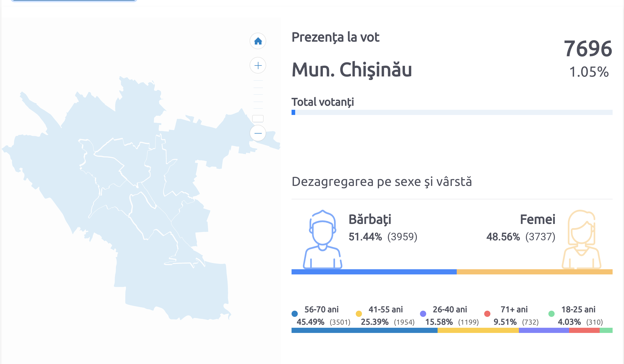
Task: Click the female Femei figure icon
Action: pos(581,239)
